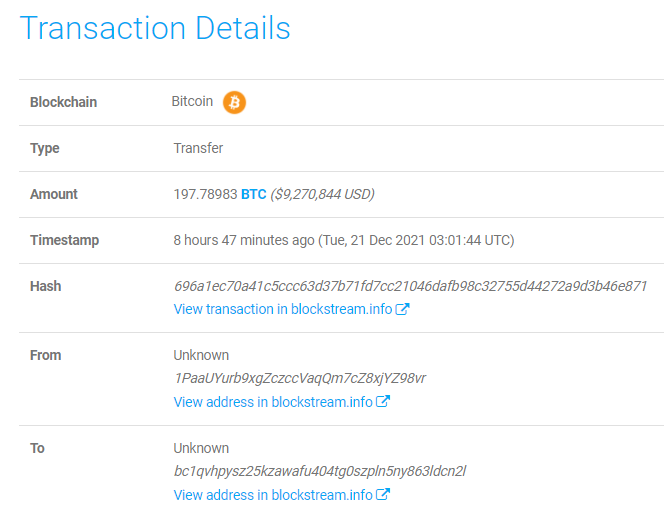Click the USD value in the Amount row
The width and height of the screenshot is (664, 523).
(322, 194)
